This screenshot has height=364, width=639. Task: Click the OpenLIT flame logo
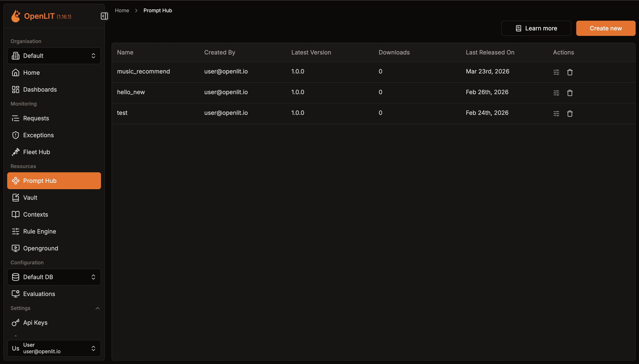(16, 16)
